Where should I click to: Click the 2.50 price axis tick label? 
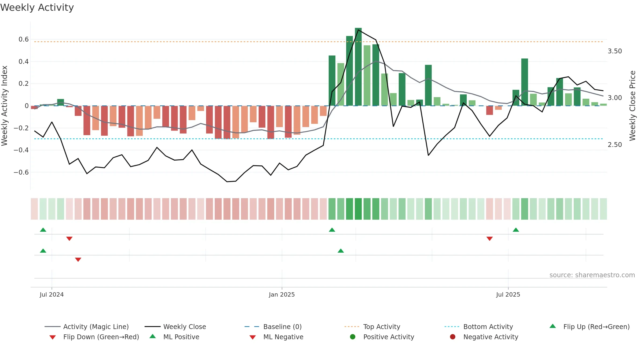(614, 145)
